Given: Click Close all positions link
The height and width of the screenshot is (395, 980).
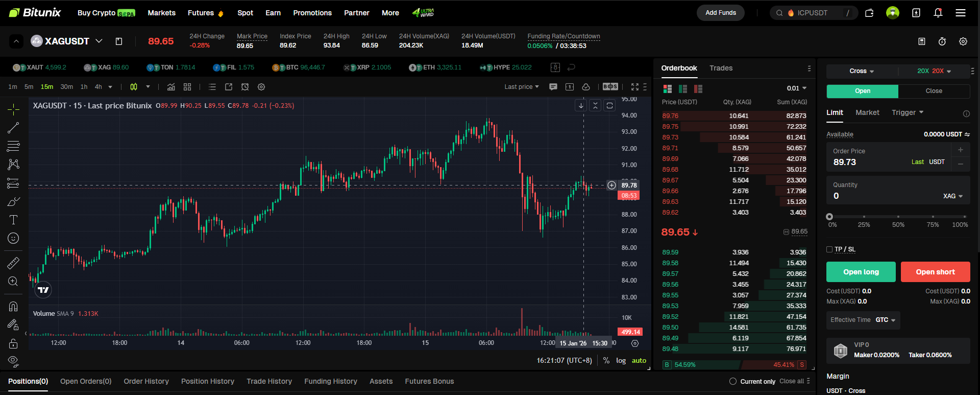Looking at the screenshot, I should 792,381.
